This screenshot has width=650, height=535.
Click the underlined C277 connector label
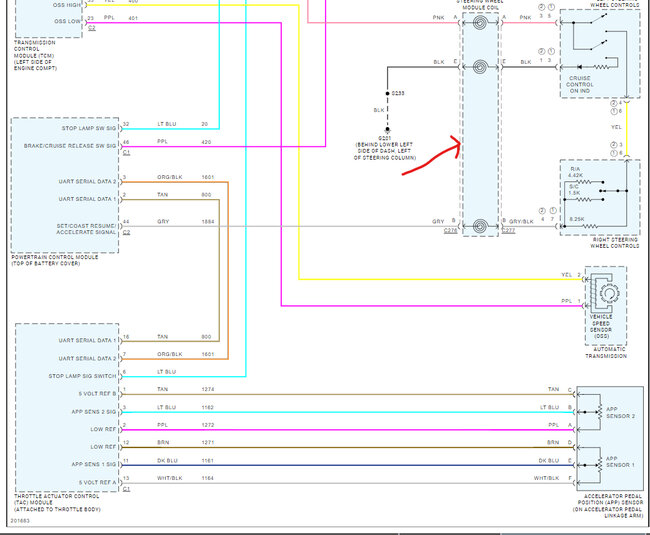click(509, 231)
